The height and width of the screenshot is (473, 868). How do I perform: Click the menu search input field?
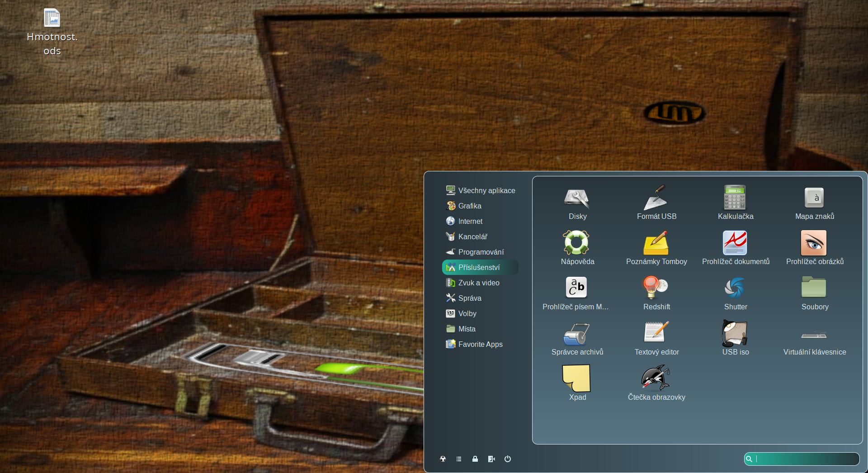[806, 459]
